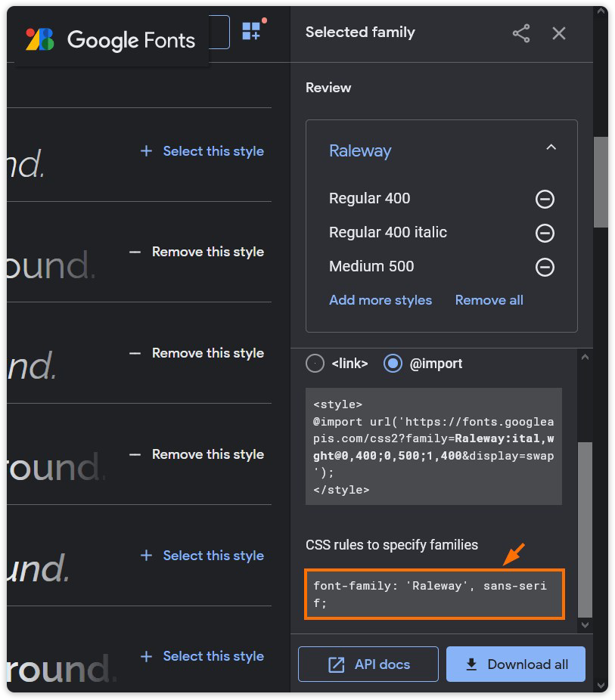This screenshot has width=615, height=700.
Task: Select the @import radio button
Action: pos(393,363)
